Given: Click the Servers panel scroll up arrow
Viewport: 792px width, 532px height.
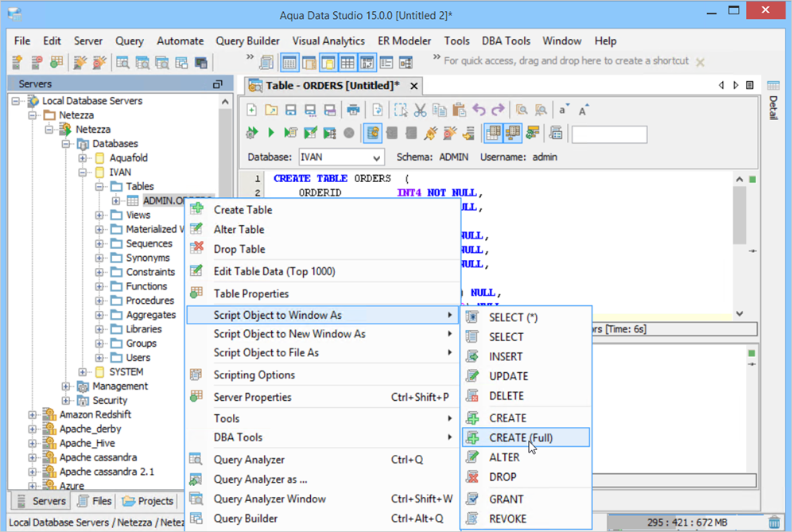Looking at the screenshot, I should click(225, 102).
